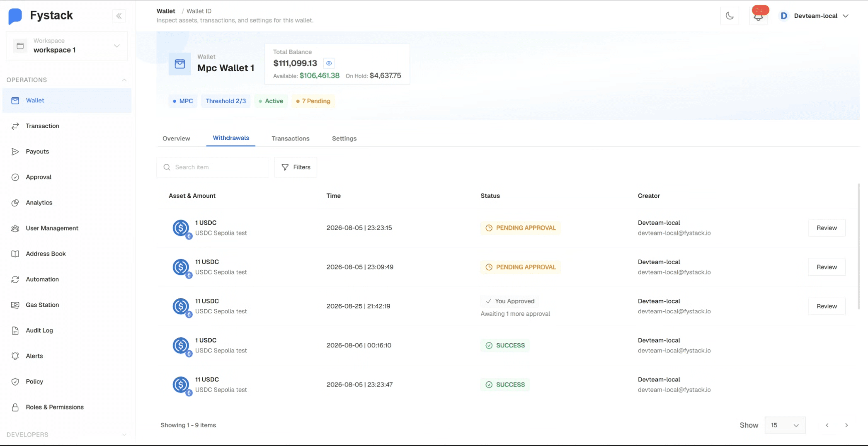Open Approval in the sidebar
The width and height of the screenshot is (868, 446).
67,177
